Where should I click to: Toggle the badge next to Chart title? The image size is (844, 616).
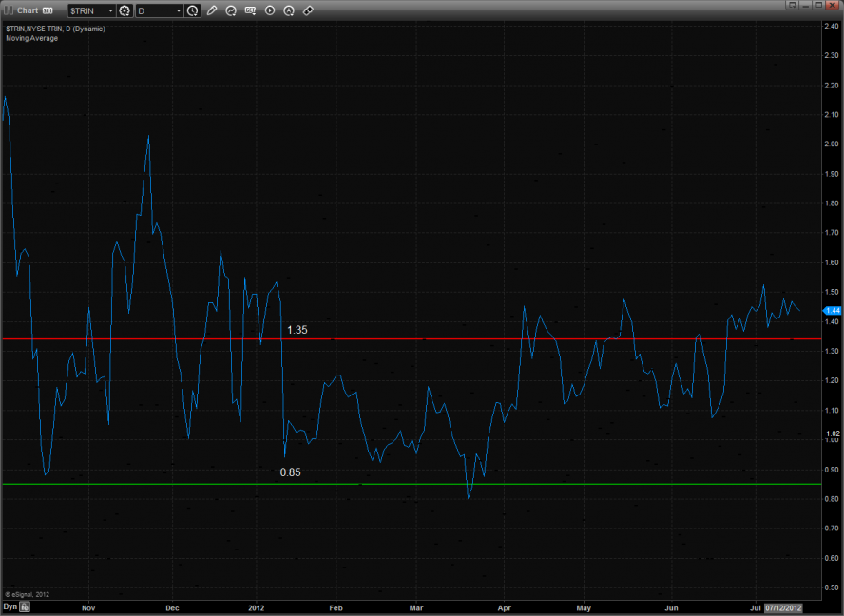pyautogui.click(x=48, y=10)
